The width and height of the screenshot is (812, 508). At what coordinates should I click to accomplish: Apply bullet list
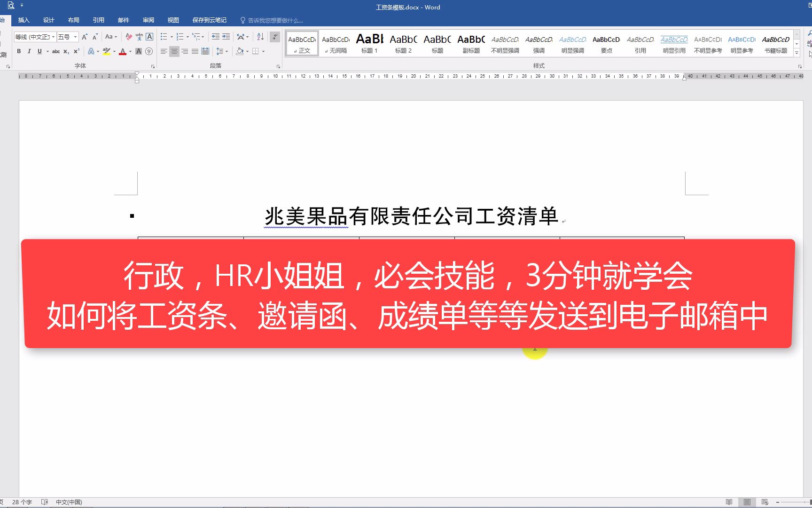[x=164, y=37]
